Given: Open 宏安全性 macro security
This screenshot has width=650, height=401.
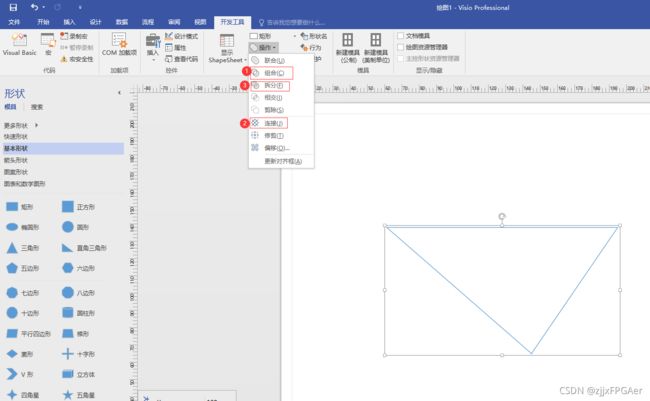Looking at the screenshot, I should (x=77, y=59).
